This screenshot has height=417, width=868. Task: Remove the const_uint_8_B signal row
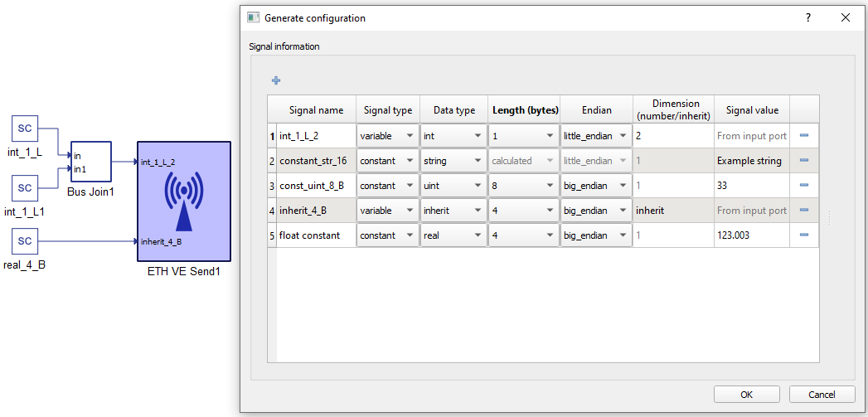pyautogui.click(x=803, y=185)
